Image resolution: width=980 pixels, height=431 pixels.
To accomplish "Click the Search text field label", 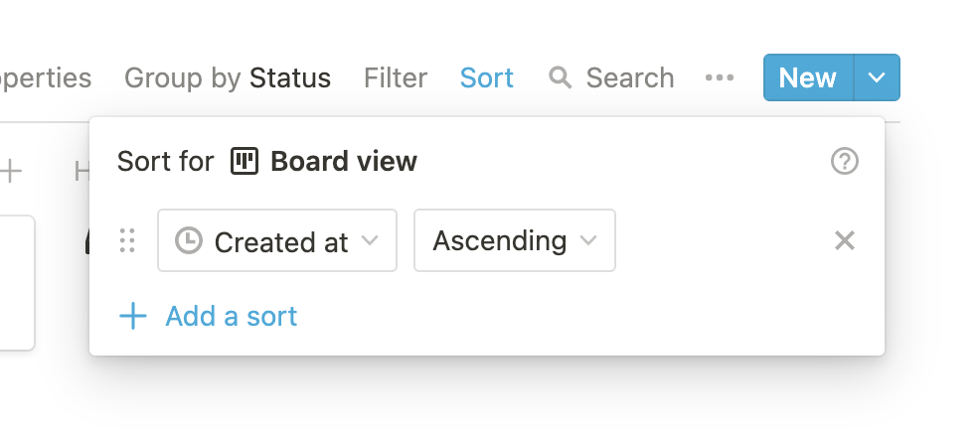I will click(630, 77).
